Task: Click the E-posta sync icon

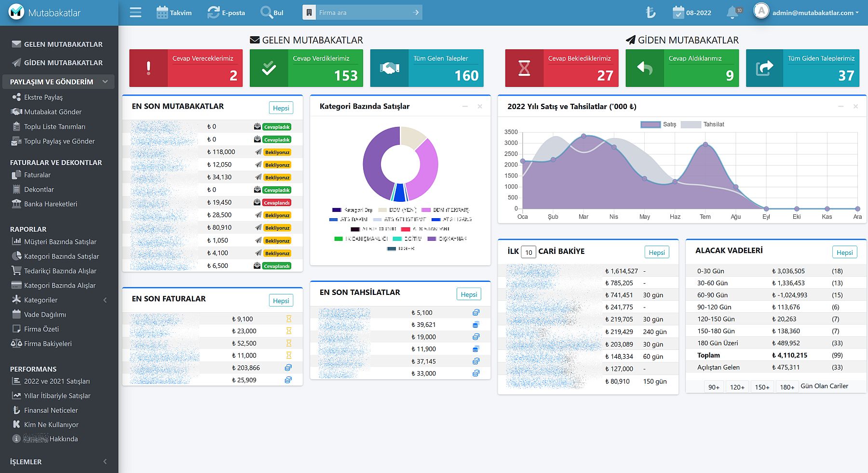Action: tap(213, 13)
